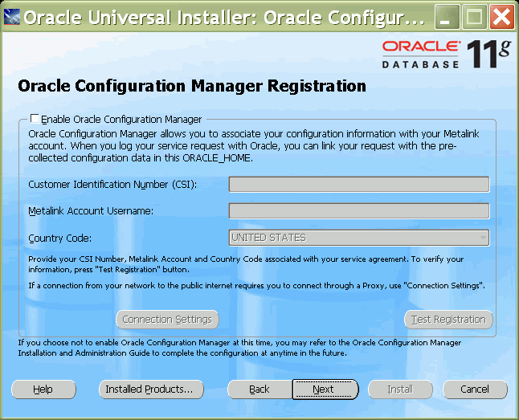Proceed with the Next button
519x420 pixels.
[x=324, y=389]
